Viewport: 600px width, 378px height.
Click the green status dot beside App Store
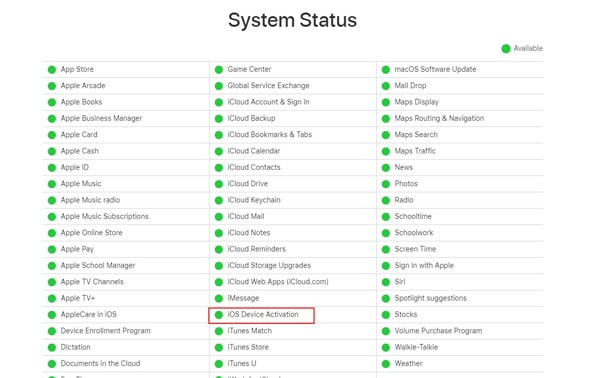pos(52,70)
